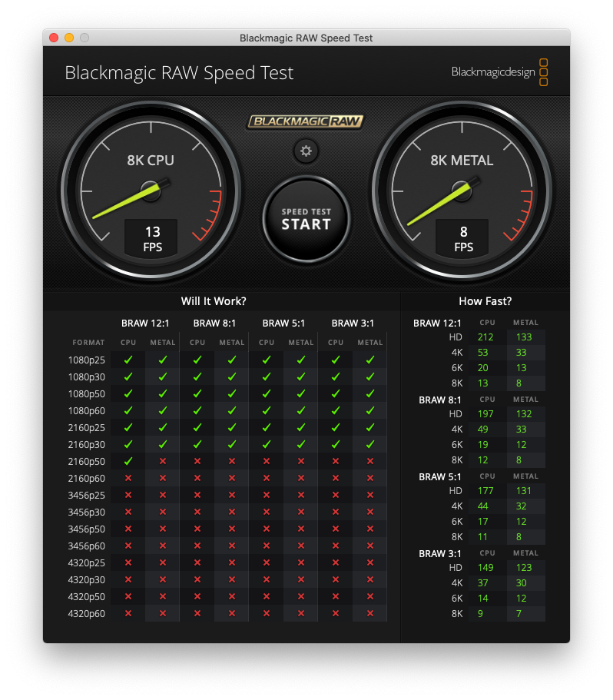Click the BRAW 3:1 header in Will It Work

(353, 323)
